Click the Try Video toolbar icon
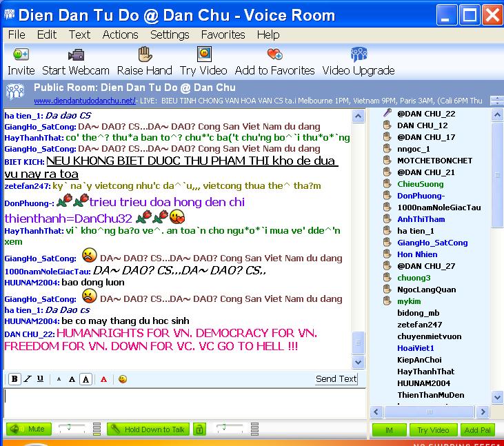The height and width of the screenshot is (446, 504). coord(203,54)
